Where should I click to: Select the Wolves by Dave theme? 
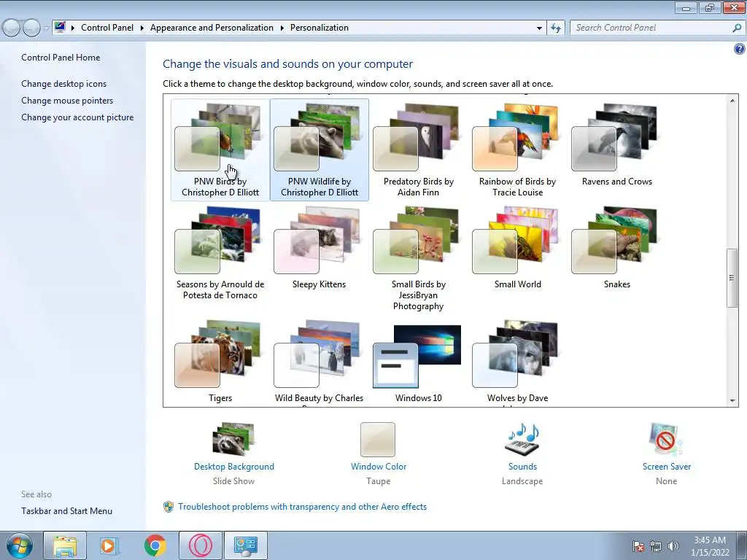517,361
